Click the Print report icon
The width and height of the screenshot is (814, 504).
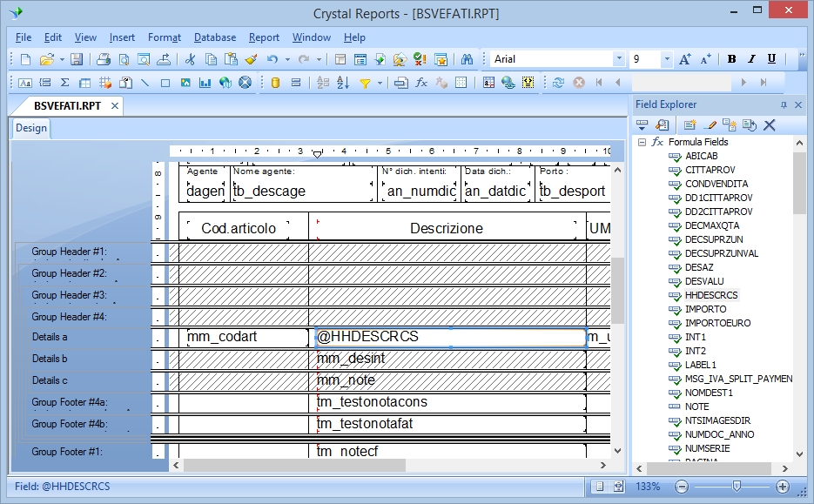point(104,59)
